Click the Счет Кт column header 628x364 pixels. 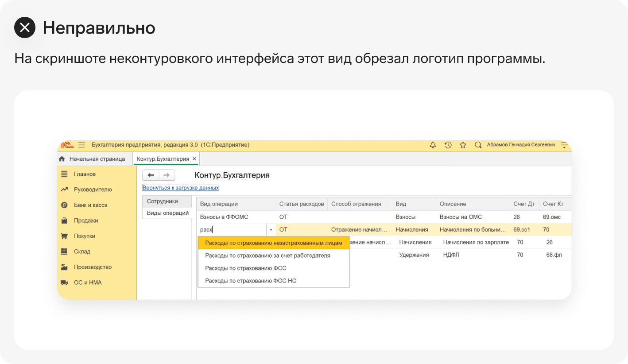555,204
